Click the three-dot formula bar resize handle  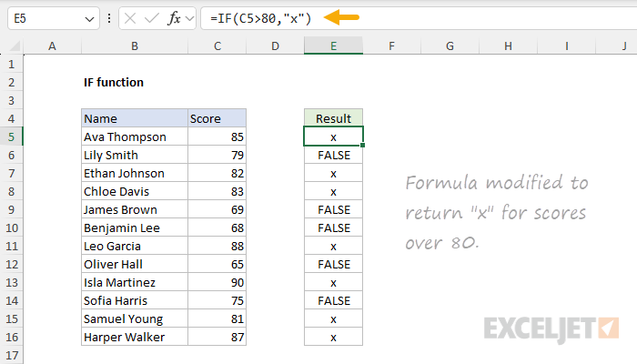coord(109,18)
